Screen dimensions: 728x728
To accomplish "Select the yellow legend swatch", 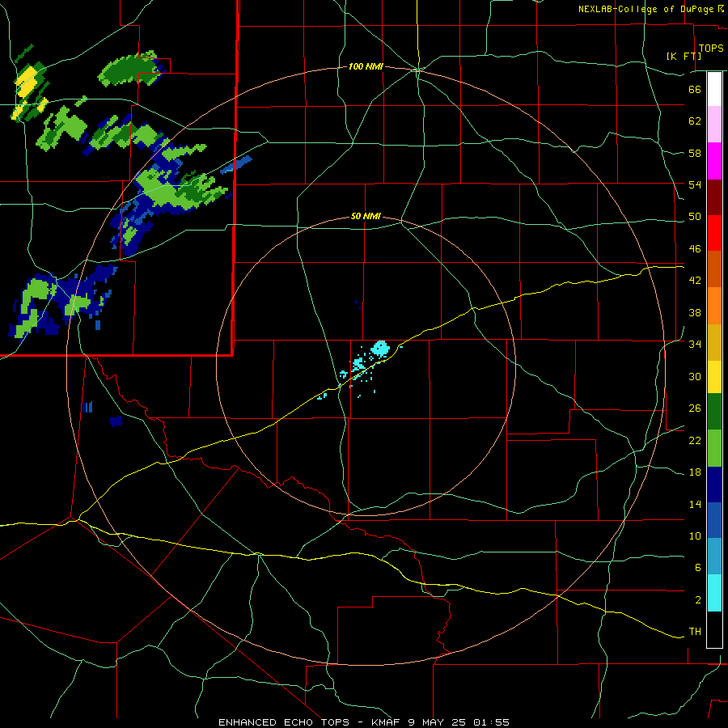I will (714, 376).
